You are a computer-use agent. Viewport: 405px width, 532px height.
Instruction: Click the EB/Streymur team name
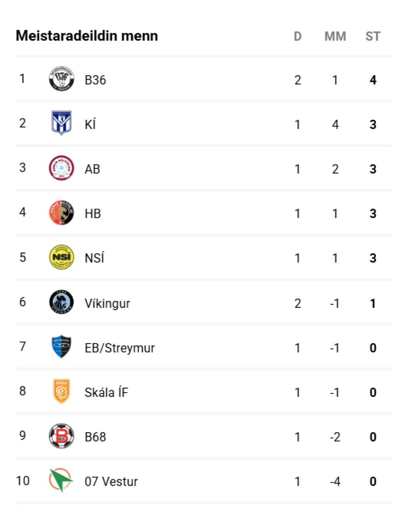pos(120,348)
